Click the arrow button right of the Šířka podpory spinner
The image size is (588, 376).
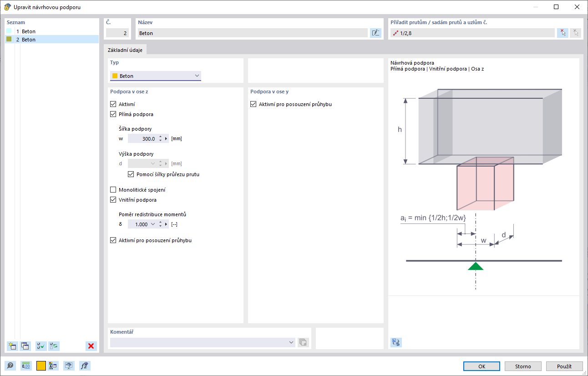coord(166,138)
